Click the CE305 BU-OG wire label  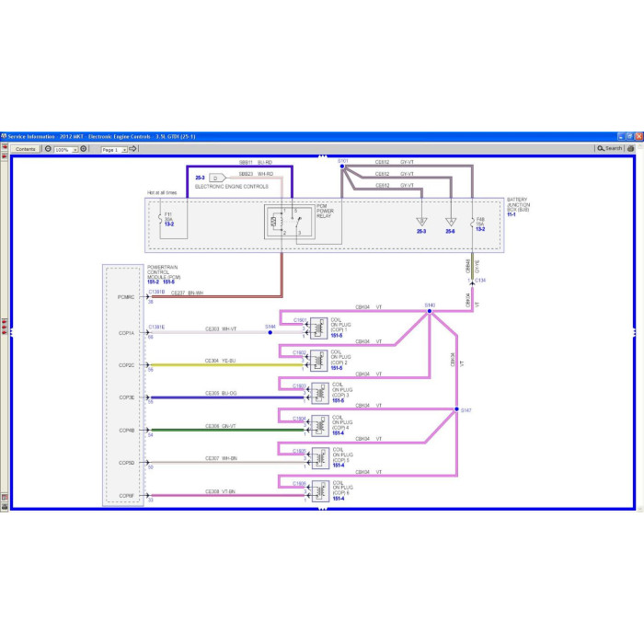coord(221,394)
